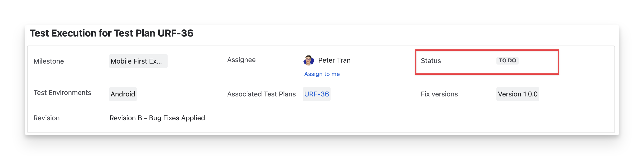Screen dimensions: 644x160
Task: Click the assignee name Peter Tran
Action: click(x=334, y=60)
